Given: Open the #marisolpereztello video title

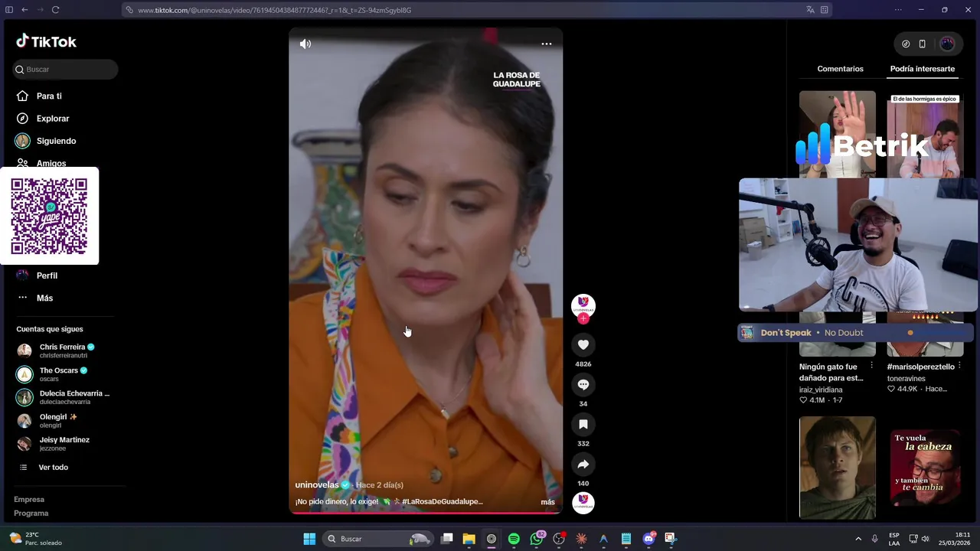Looking at the screenshot, I should (x=921, y=367).
